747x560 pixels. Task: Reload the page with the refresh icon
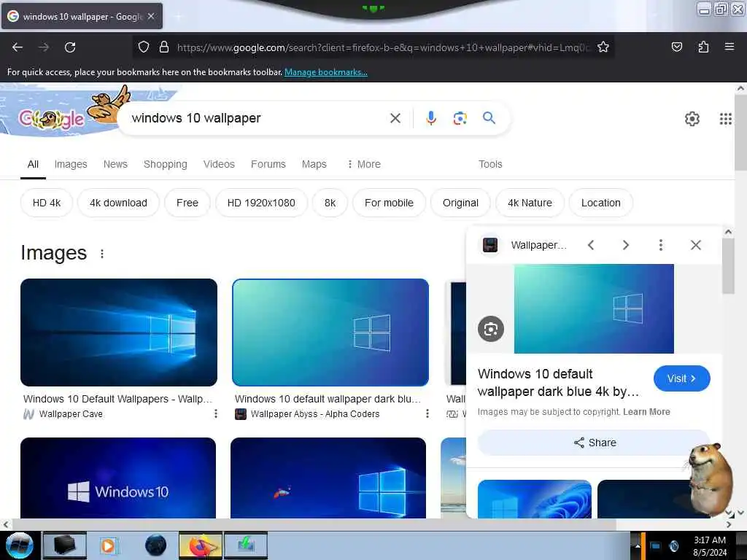point(70,47)
